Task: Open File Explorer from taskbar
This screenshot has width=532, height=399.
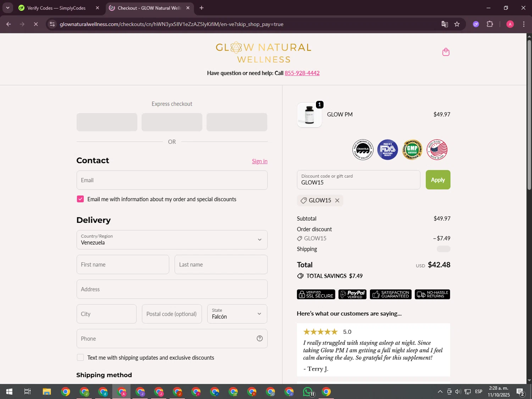Action: pos(47,392)
